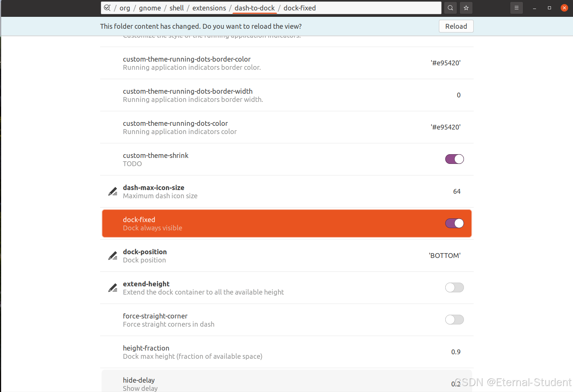Reload the changed folder view
The width and height of the screenshot is (573, 392).
coord(456,26)
